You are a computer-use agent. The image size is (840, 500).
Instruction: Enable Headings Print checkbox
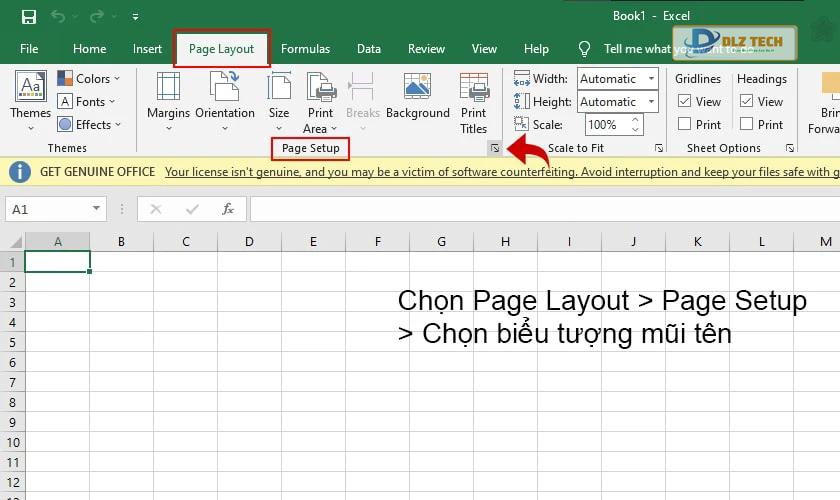pyautogui.click(x=746, y=124)
